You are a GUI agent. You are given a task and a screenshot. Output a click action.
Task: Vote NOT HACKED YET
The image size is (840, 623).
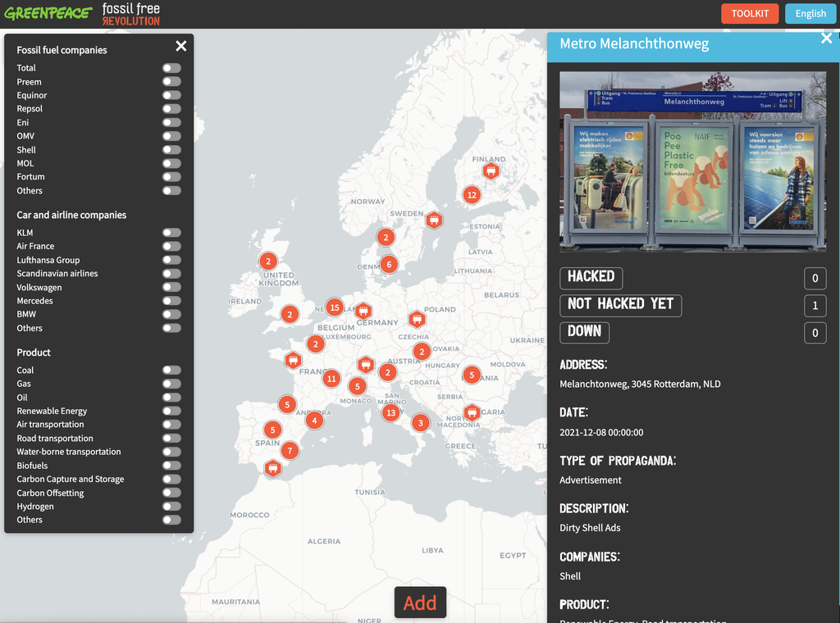pos(620,306)
